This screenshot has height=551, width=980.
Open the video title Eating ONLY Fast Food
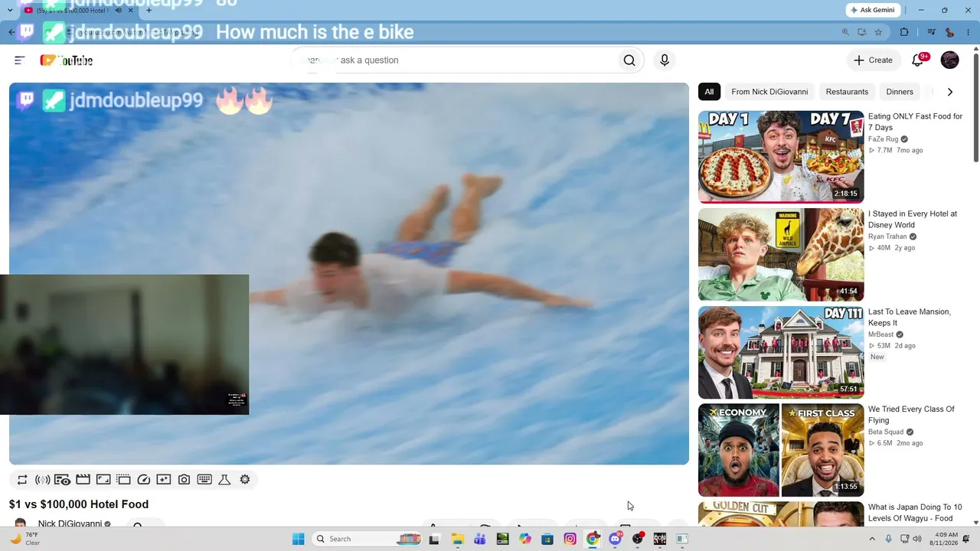point(915,122)
